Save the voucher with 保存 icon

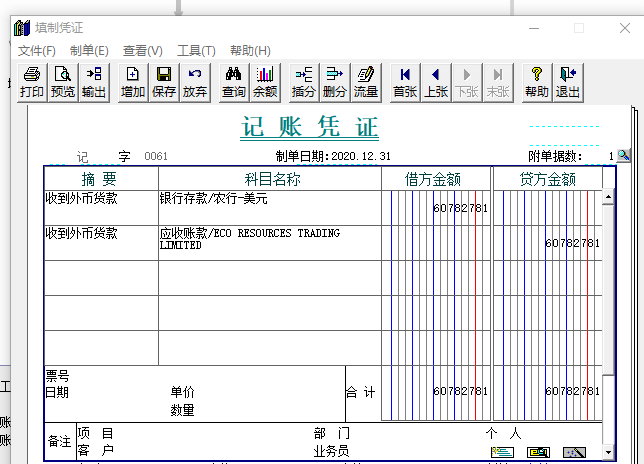pos(164,83)
